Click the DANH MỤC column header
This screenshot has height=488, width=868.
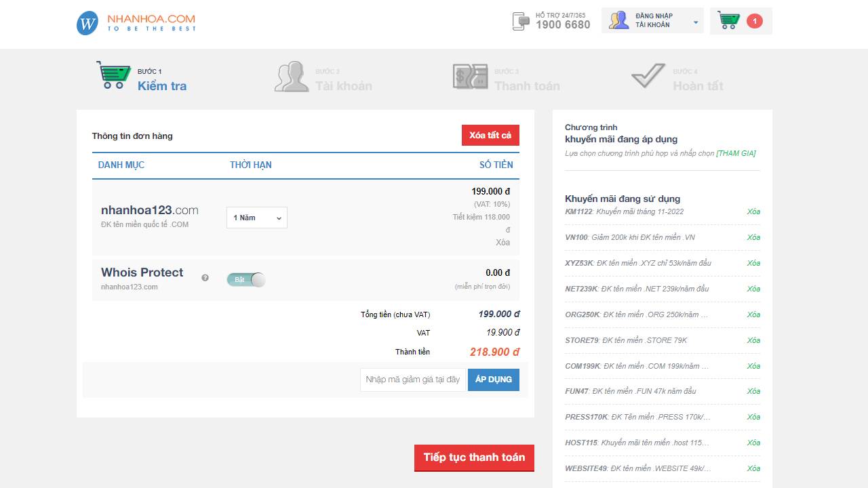(x=121, y=165)
